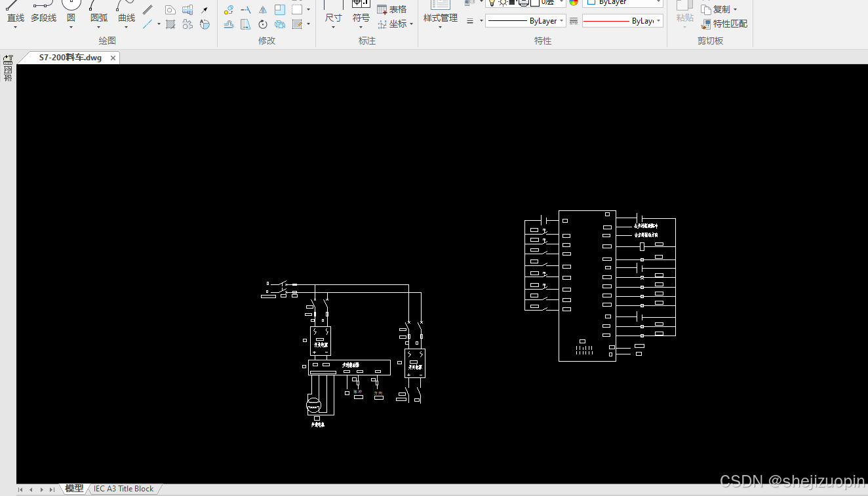Click the rotate icon in 修改 panel

click(x=263, y=24)
